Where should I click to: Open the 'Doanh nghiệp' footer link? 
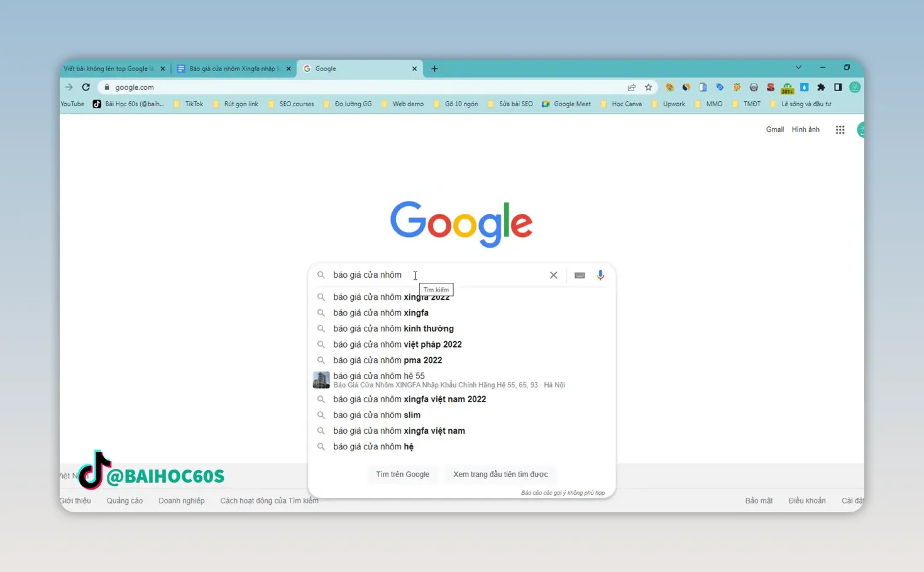click(182, 500)
